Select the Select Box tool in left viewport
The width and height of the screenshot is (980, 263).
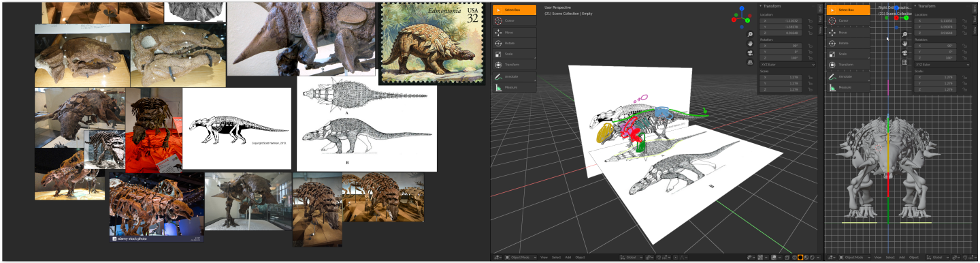pos(514,10)
